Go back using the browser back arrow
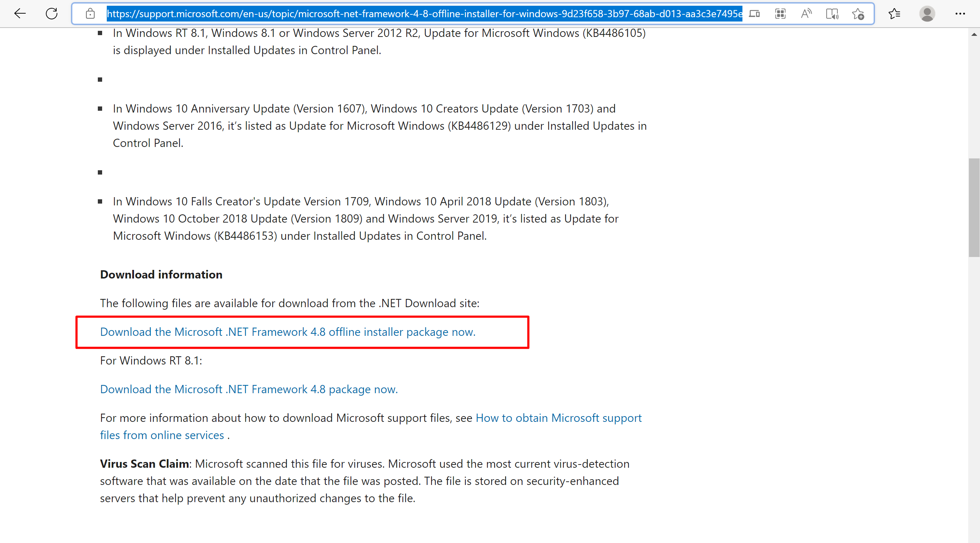Screen dimensions: 980x543 [20, 14]
